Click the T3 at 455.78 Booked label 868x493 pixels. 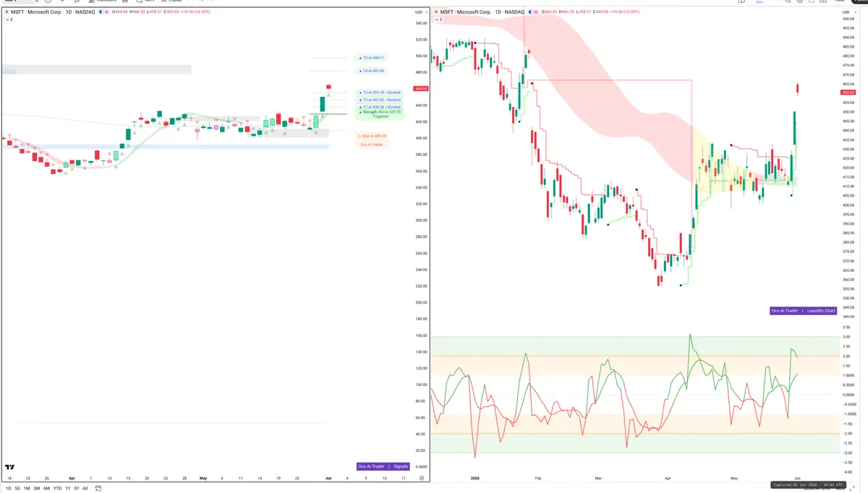click(x=380, y=93)
